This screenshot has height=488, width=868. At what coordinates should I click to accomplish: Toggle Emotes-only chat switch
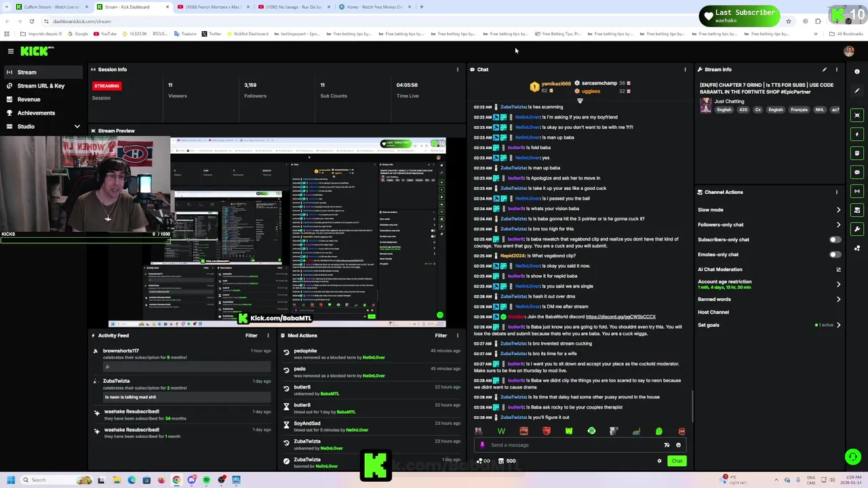tap(835, 254)
